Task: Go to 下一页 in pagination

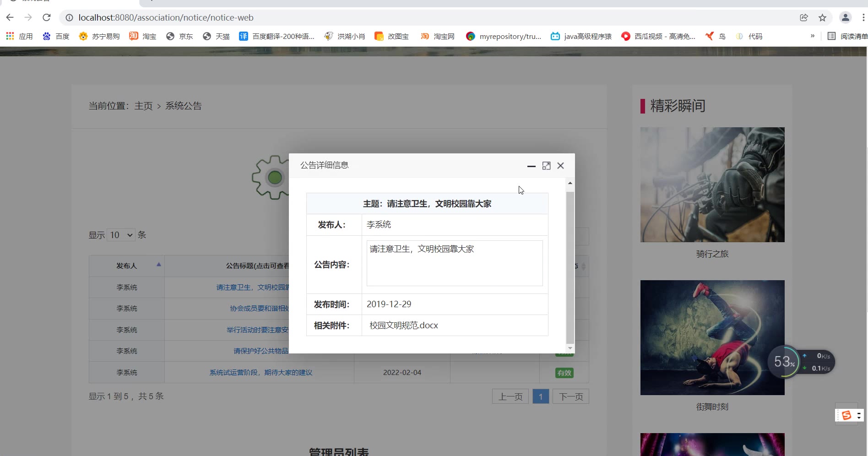Action: point(570,396)
